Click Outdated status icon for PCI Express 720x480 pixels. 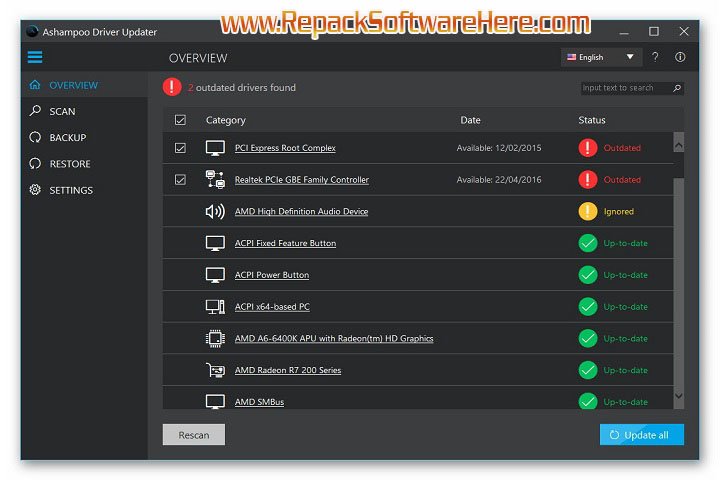[588, 148]
